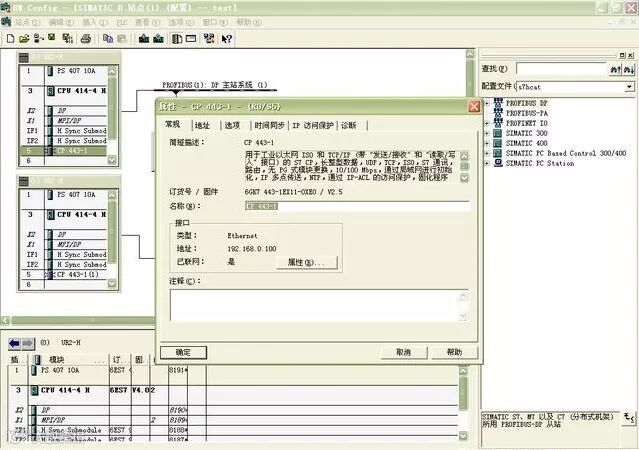Click the PROFIBUS-PA icon in the catalog tree

(498, 113)
